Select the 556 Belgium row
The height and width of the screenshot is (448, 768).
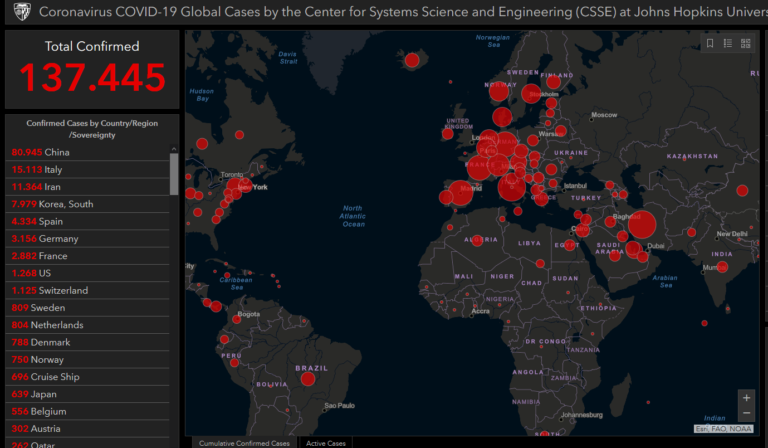pos(87,411)
